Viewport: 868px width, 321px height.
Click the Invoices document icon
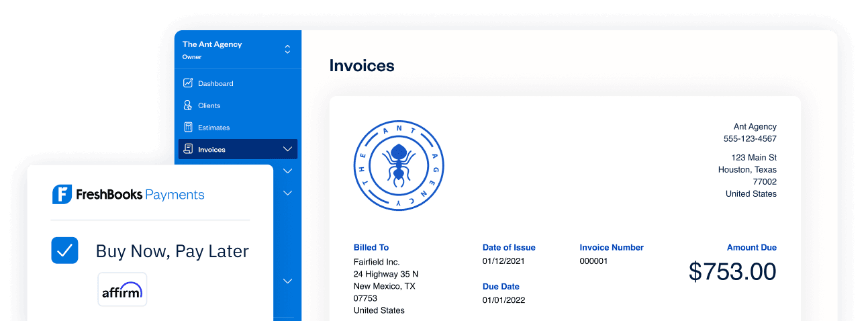(188, 149)
